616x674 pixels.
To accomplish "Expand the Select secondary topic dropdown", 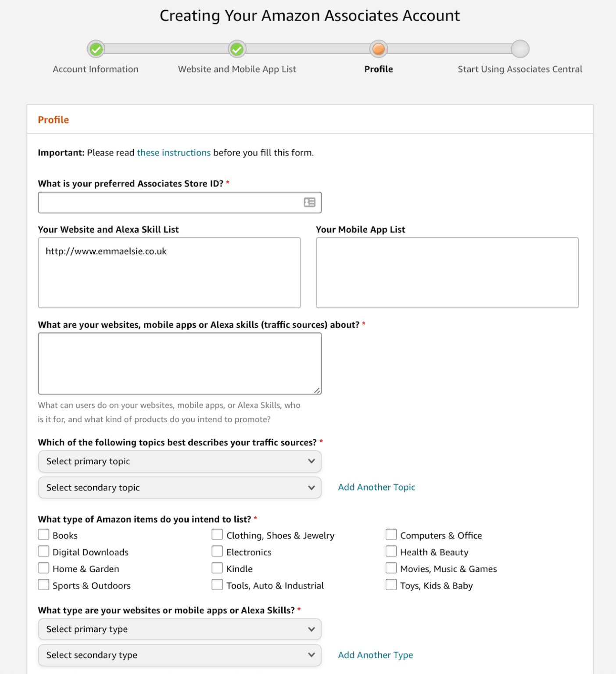I will coord(179,488).
